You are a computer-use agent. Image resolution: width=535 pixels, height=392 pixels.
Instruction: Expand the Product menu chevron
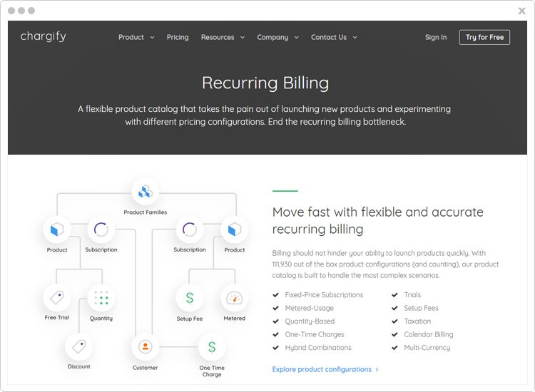click(152, 38)
